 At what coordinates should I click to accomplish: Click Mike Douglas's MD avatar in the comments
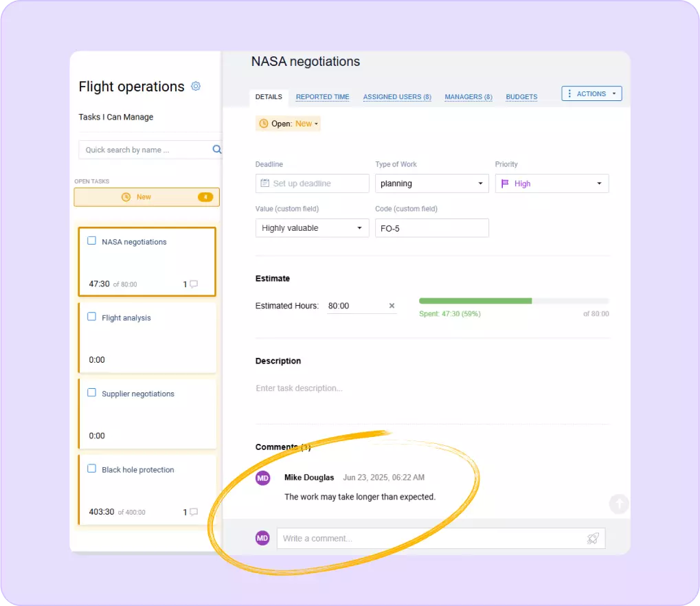(262, 478)
